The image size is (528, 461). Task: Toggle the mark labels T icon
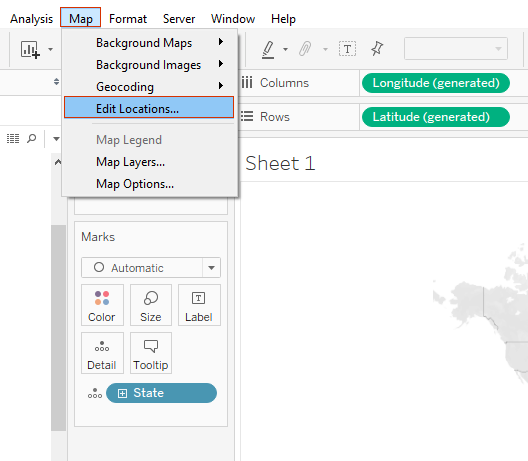347,49
